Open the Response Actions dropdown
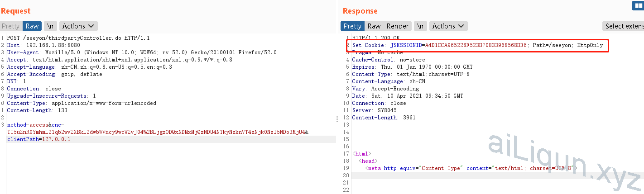The image size is (644, 194). [x=448, y=26]
